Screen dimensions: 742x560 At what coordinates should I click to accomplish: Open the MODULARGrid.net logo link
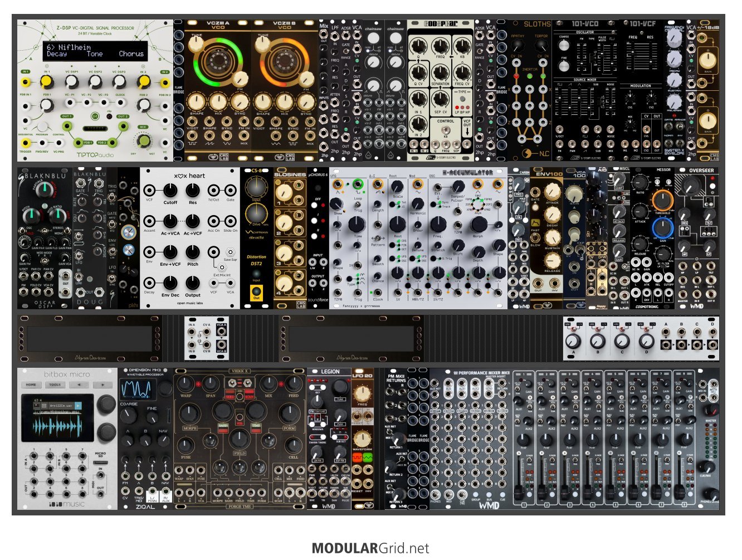370,548
